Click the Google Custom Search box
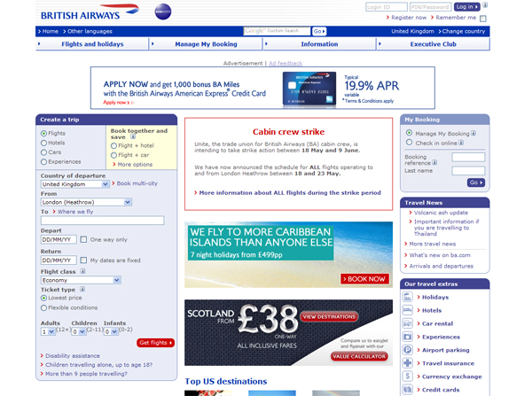This screenshot has height=396, width=532. (277, 31)
